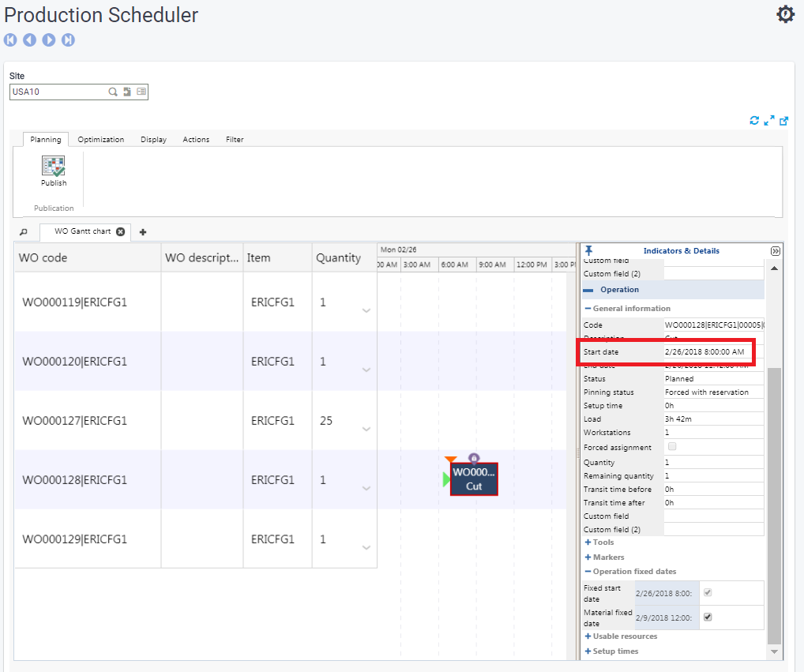This screenshot has height=672, width=804.
Task: Uncheck the Material fixed date checkbox
Action: click(x=708, y=618)
